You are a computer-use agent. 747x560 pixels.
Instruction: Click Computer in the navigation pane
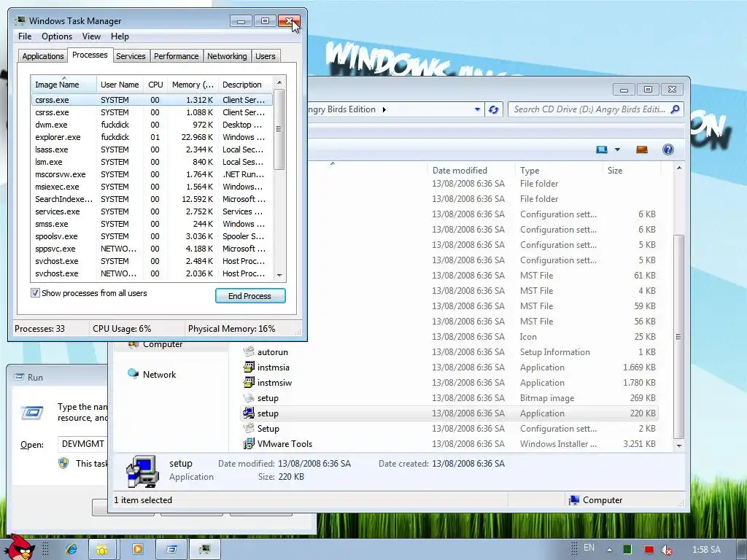tap(163, 344)
